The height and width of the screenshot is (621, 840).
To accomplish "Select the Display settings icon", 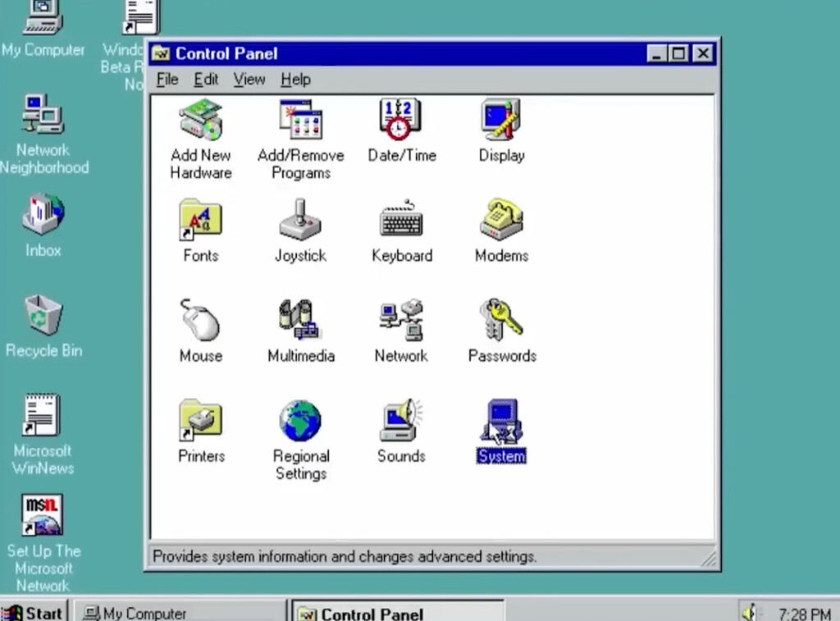I will (x=501, y=120).
